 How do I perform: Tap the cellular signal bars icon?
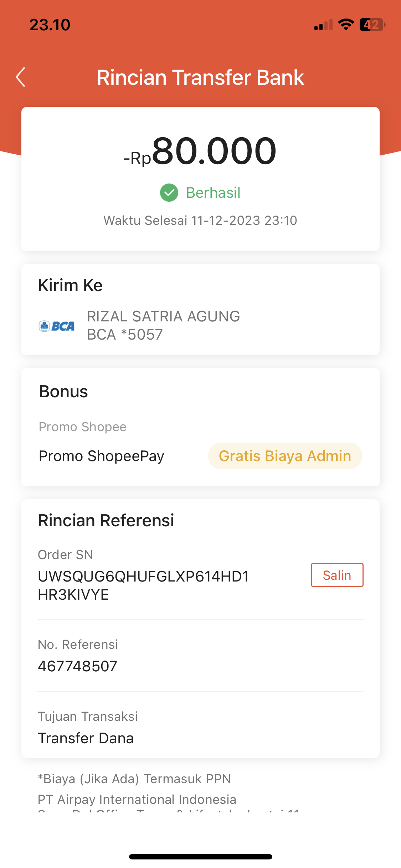pos(323,25)
